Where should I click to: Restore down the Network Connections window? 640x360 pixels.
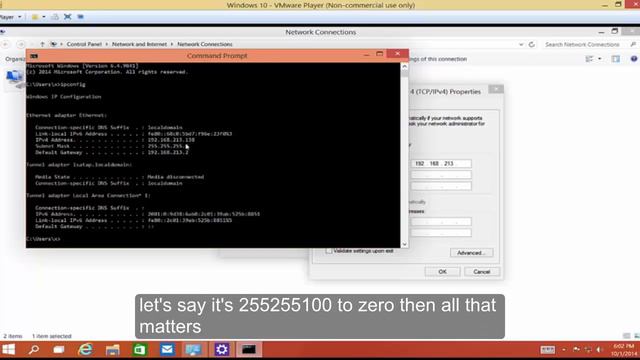pyautogui.click(x=615, y=31)
